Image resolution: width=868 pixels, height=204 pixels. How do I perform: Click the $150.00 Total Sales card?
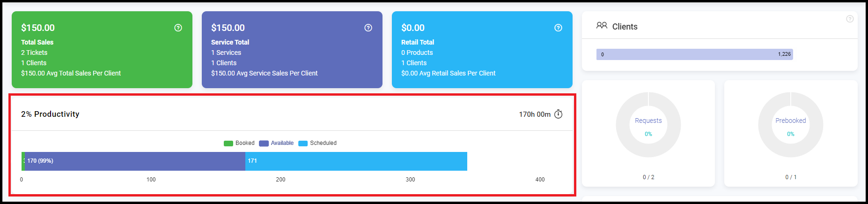click(102, 50)
